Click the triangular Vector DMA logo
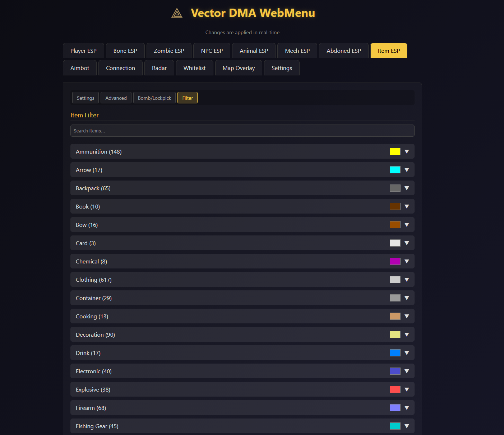Viewport: 504px width, 435px height. (177, 14)
